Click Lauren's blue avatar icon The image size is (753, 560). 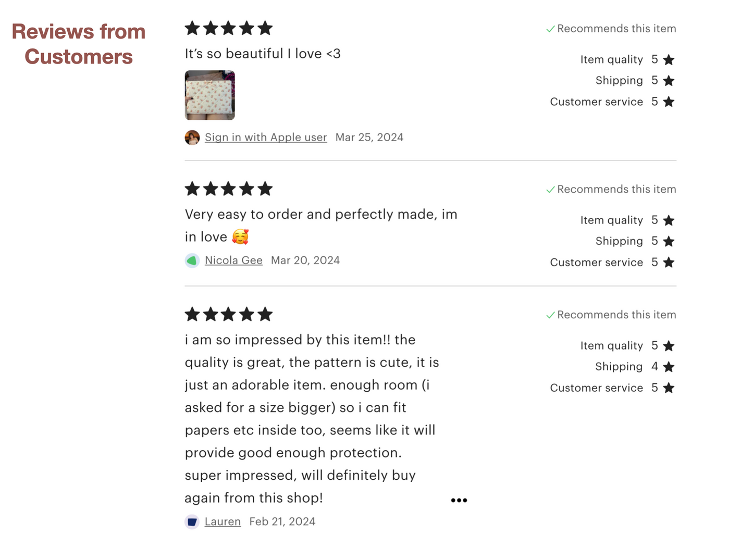point(192,521)
